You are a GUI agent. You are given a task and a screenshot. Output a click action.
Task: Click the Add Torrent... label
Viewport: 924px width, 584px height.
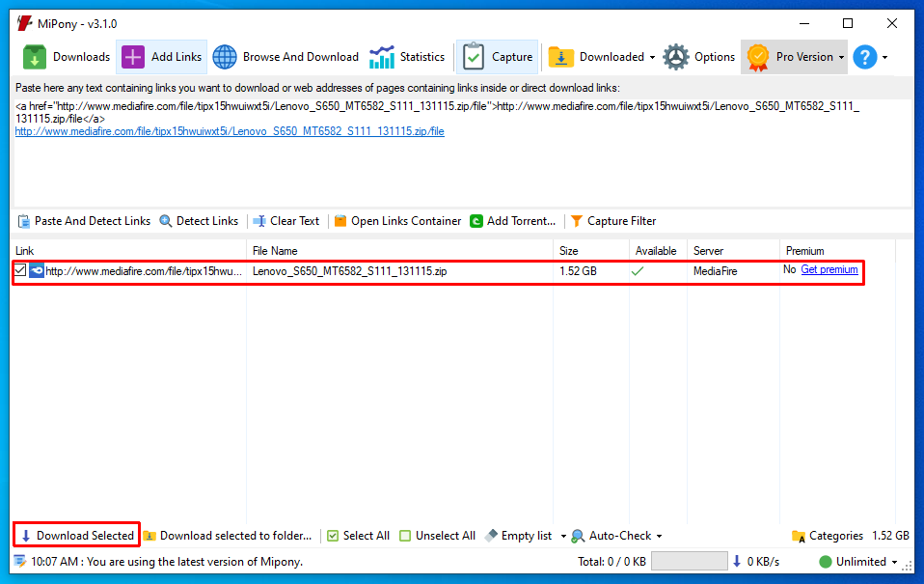(521, 221)
